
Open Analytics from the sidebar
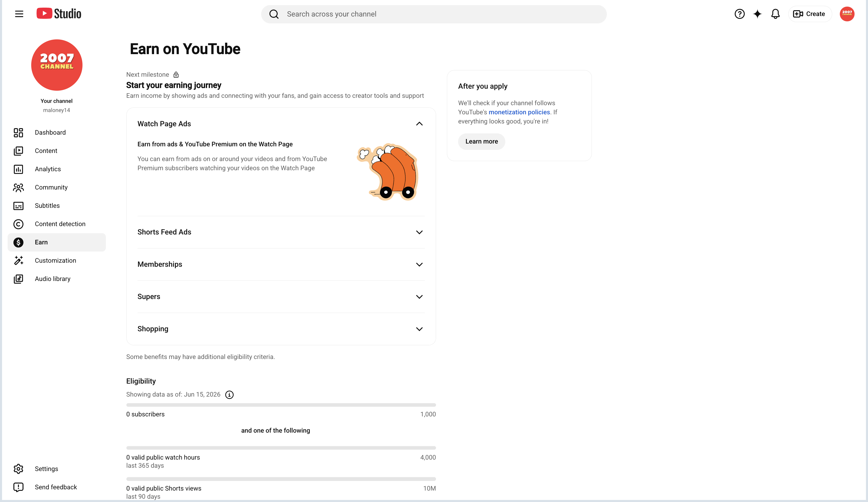pos(57,169)
